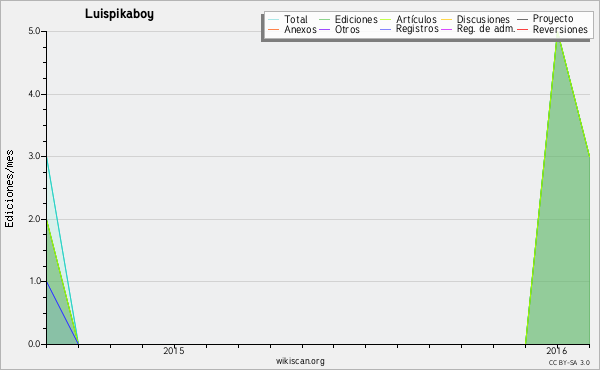The width and height of the screenshot is (600, 370).
Task: Click the Reg. de adm. legend label
Action: pos(486,29)
